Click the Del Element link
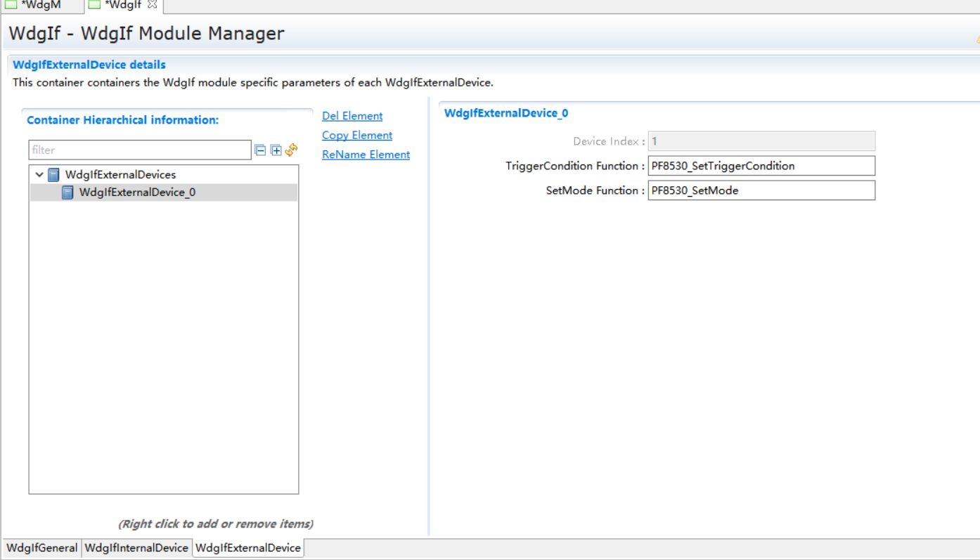This screenshot has width=980, height=560. [352, 116]
